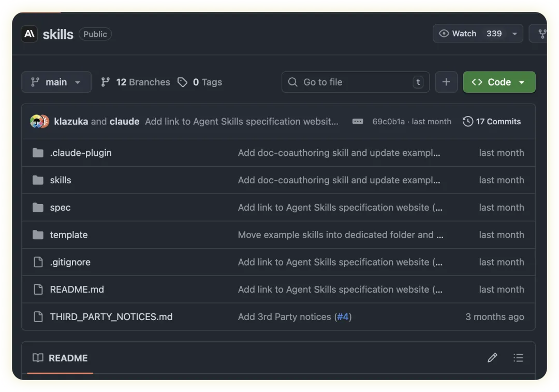View the 17 Commits history
The width and height of the screenshot is (559, 392).
click(x=492, y=122)
